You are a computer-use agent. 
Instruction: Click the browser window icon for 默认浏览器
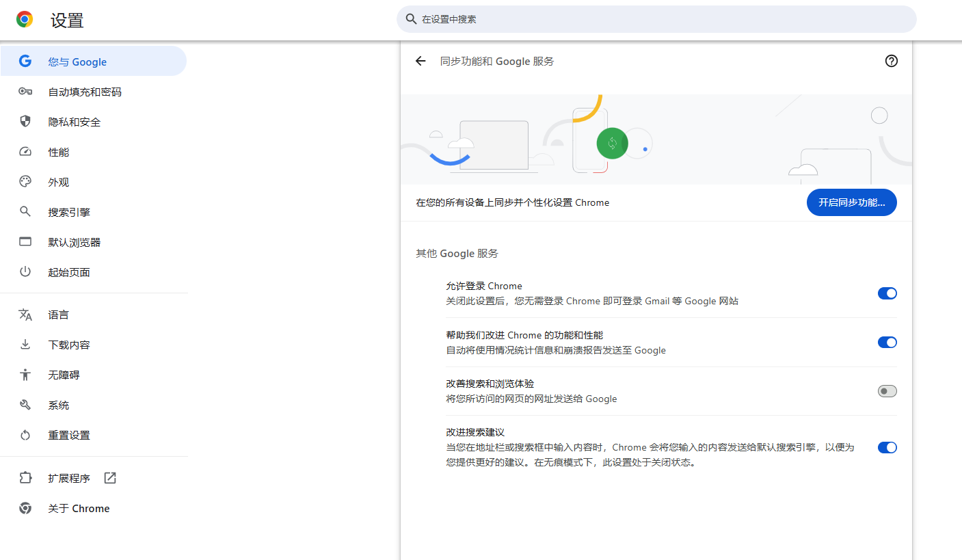coord(25,242)
